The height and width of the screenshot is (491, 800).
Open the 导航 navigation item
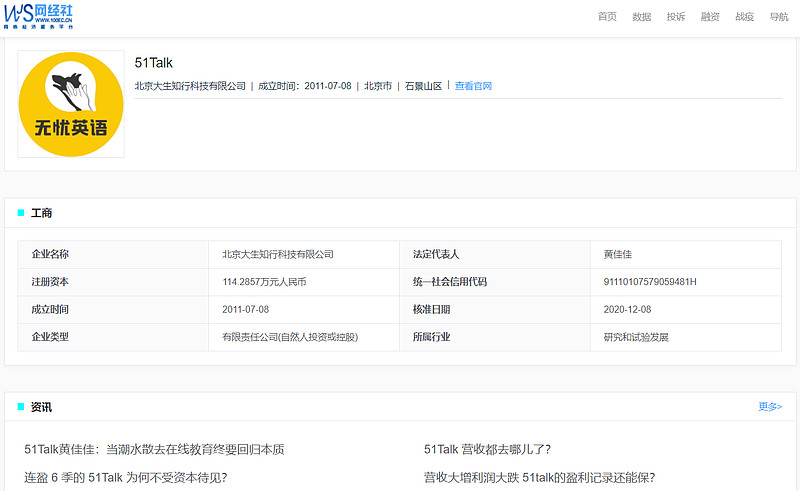[779, 17]
